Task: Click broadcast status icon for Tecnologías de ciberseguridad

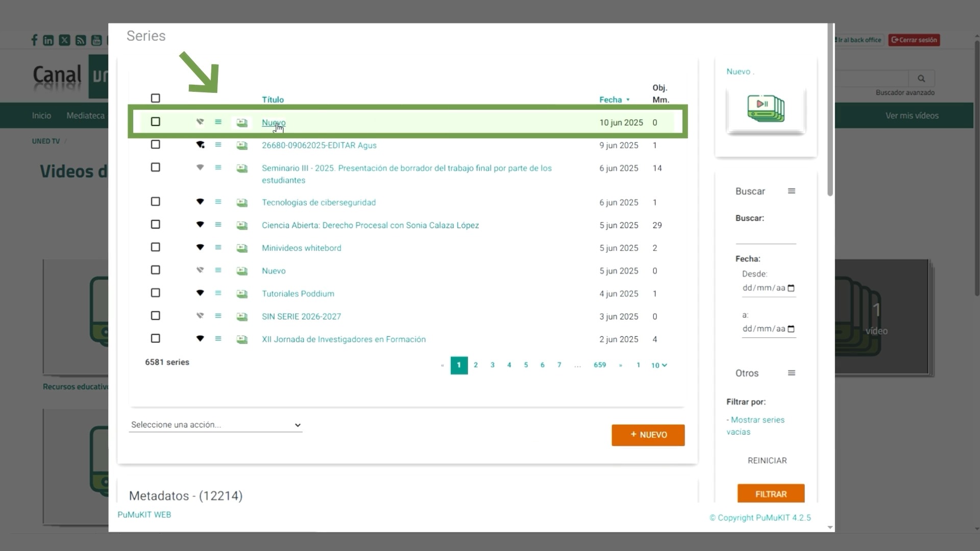Action: point(200,202)
